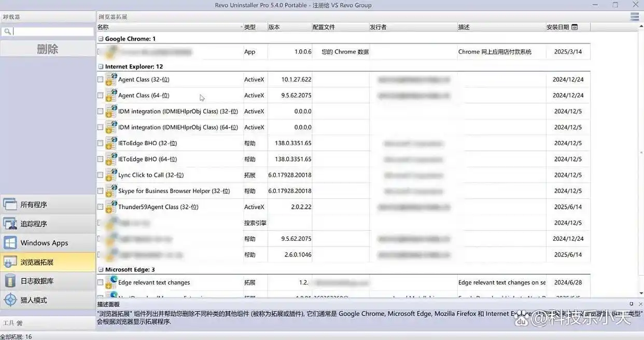
Task: Tick Thunder59Agent Class (32-位) checkbox
Action: tap(100, 207)
